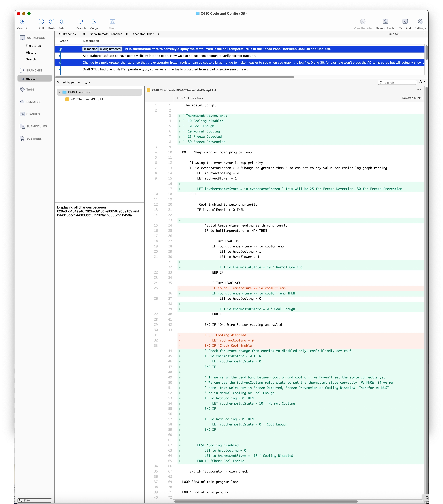The image size is (443, 504).
Task: Click the Filter field in sidebar
Action: point(35,500)
